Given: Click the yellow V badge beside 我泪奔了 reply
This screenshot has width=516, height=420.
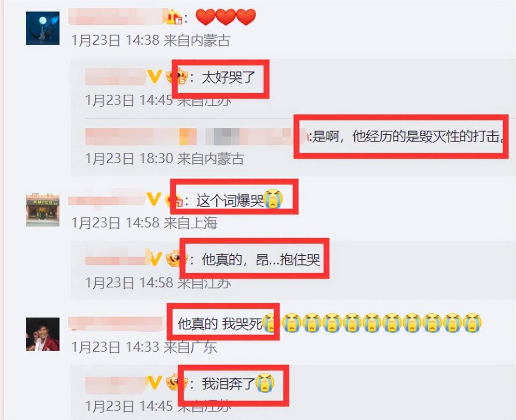Looking at the screenshot, I should tap(154, 381).
